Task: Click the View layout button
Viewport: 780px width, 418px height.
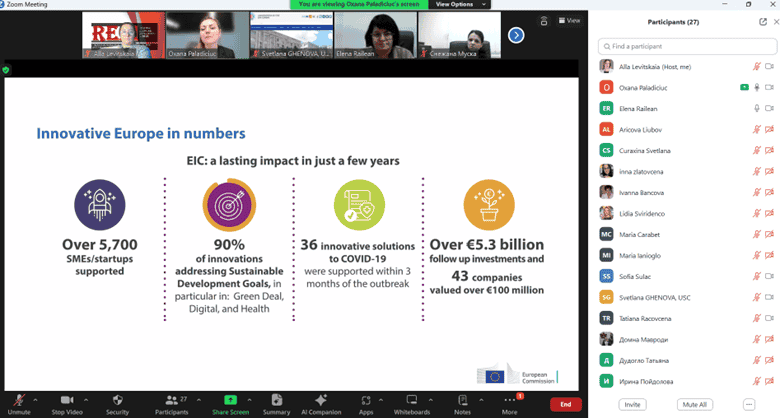Action: (569, 20)
